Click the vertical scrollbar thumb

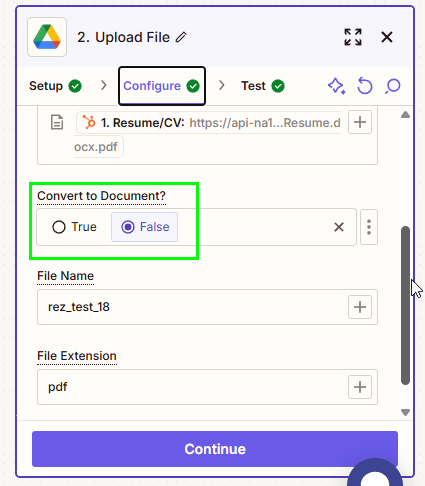pyautogui.click(x=405, y=306)
